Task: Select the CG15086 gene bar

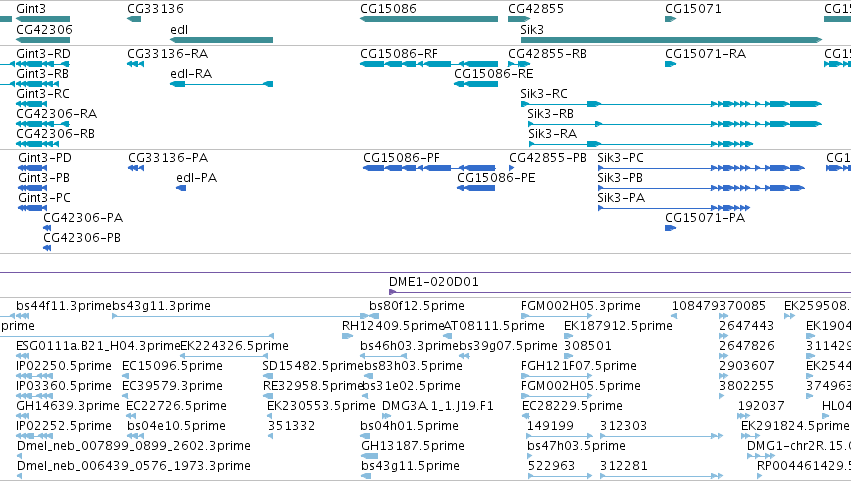Action: click(429, 19)
